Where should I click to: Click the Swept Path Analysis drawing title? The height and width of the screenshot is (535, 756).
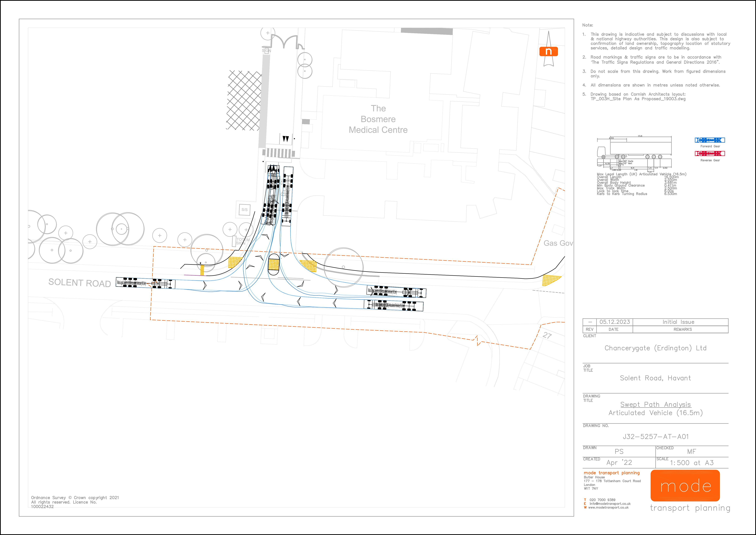[656, 405]
